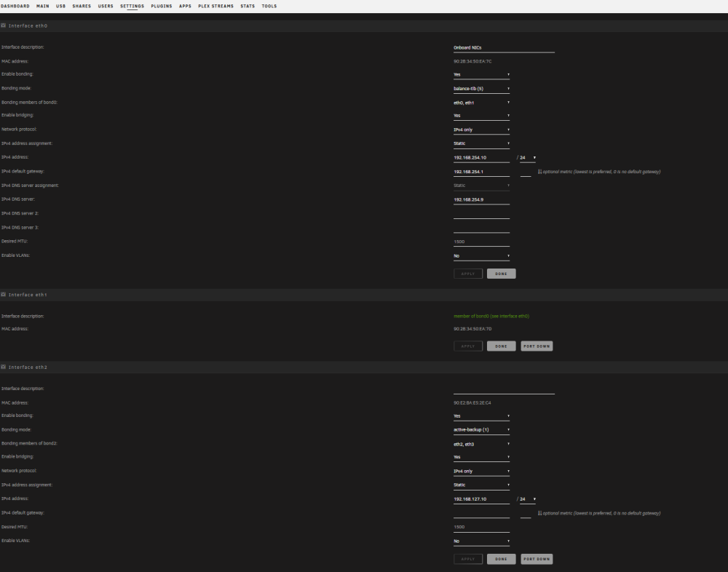Click the Interface eth2 section icon

point(3,367)
